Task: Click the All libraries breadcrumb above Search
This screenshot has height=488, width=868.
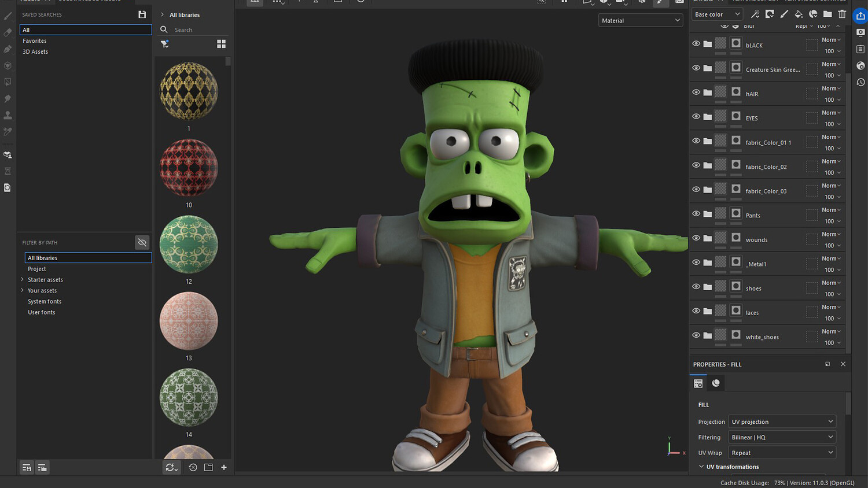Action: coord(185,15)
